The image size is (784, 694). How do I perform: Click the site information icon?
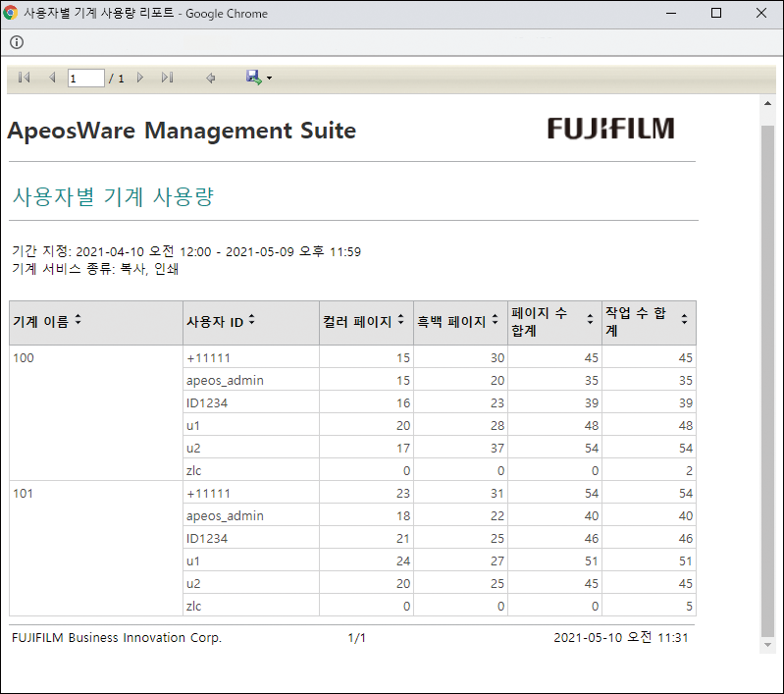(17, 42)
